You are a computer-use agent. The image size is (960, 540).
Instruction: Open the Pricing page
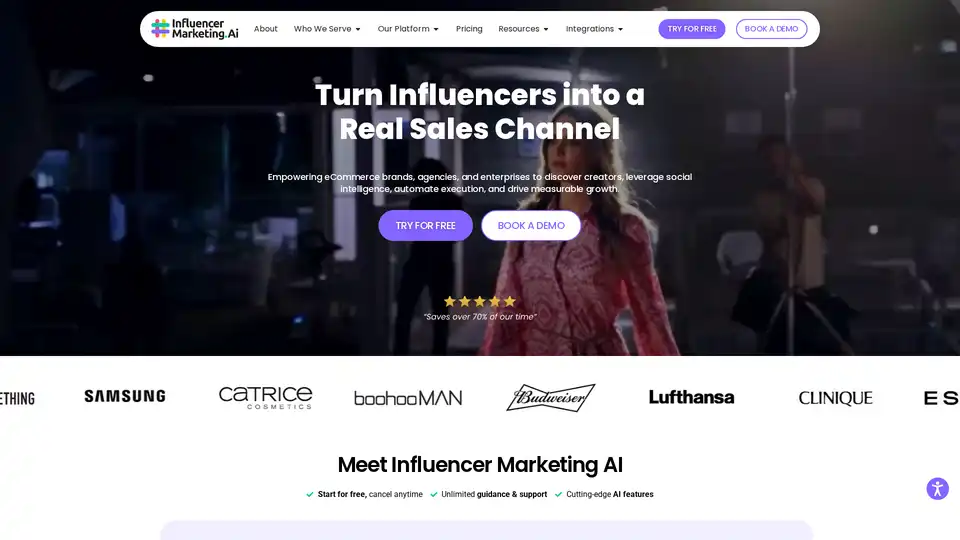click(x=469, y=29)
